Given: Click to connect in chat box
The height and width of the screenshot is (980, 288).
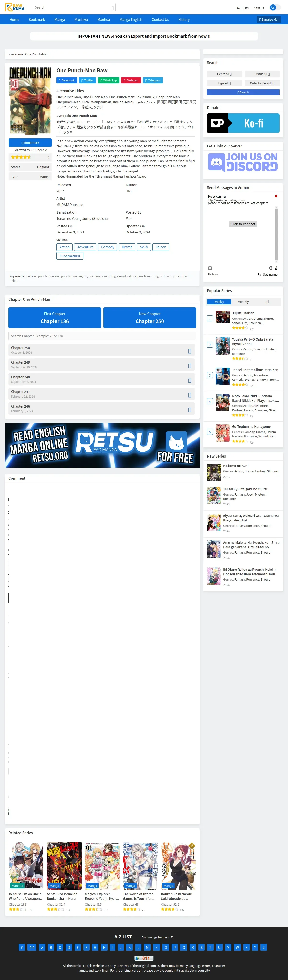Looking at the screenshot, I should tap(243, 224).
